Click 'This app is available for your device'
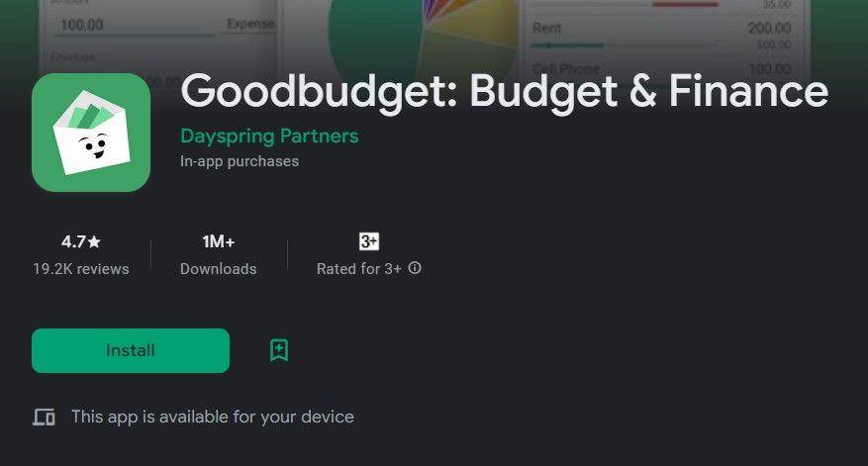The width and height of the screenshot is (868, 466). click(213, 417)
